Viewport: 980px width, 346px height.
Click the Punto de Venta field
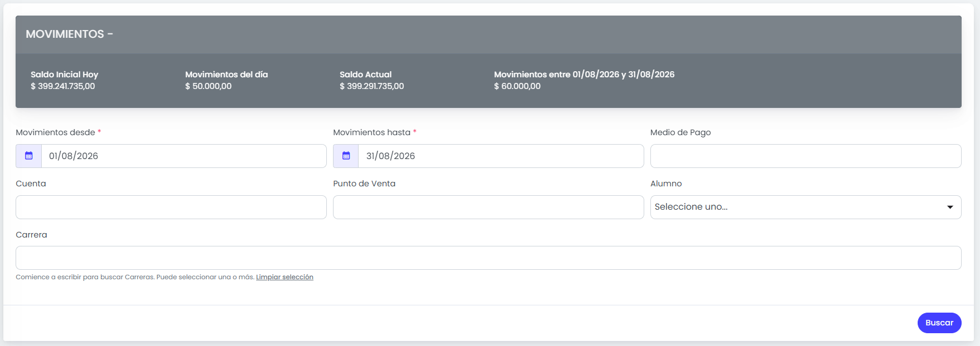pos(488,207)
